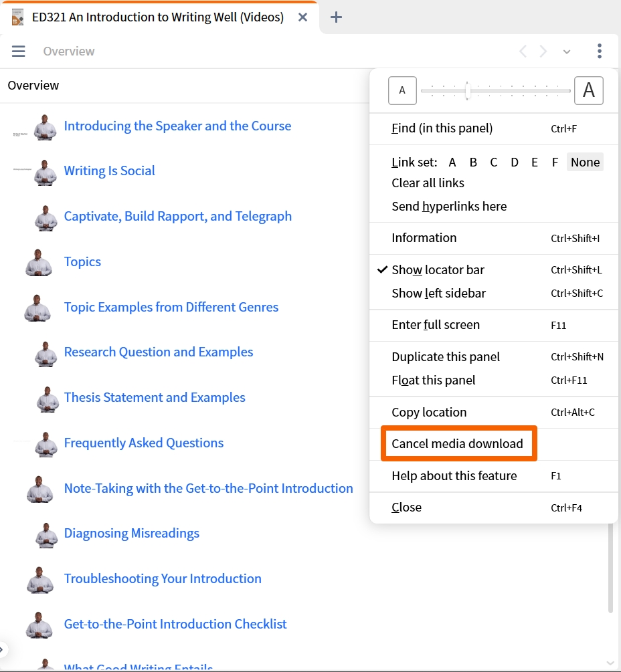Choose Clear all links

coord(428,183)
